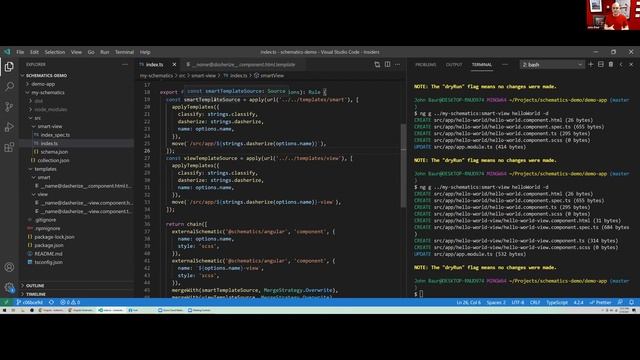Open package.json in the file tree
The height and width of the screenshot is (360, 640).
click(49, 245)
